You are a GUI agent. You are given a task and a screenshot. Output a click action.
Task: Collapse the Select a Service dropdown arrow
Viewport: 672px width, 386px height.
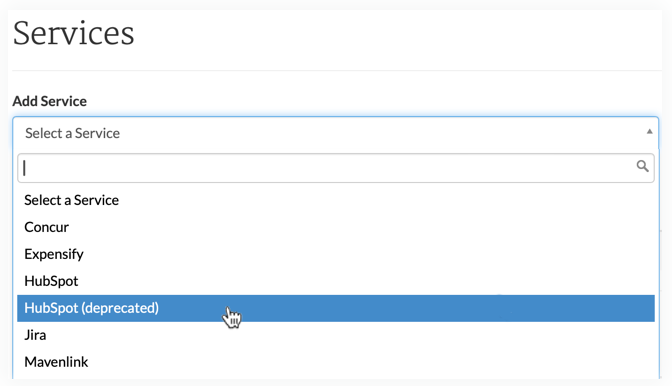649,132
